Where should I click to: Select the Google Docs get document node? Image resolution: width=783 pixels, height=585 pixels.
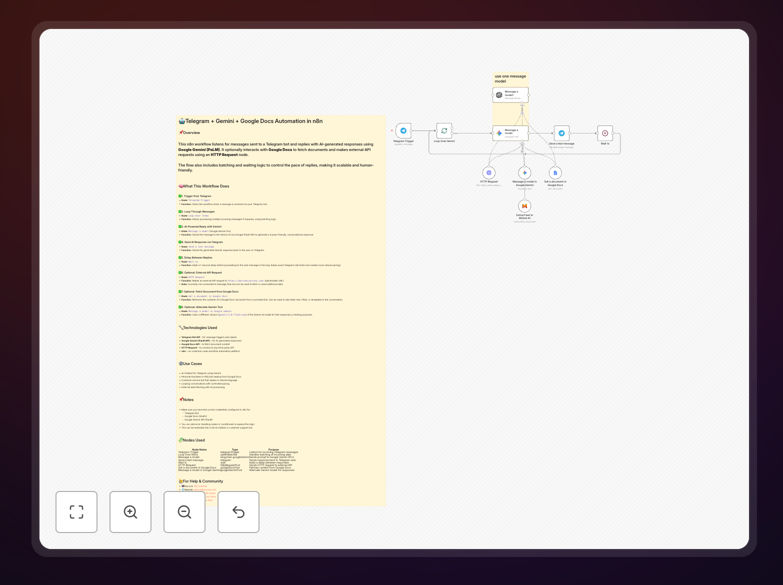pos(555,173)
